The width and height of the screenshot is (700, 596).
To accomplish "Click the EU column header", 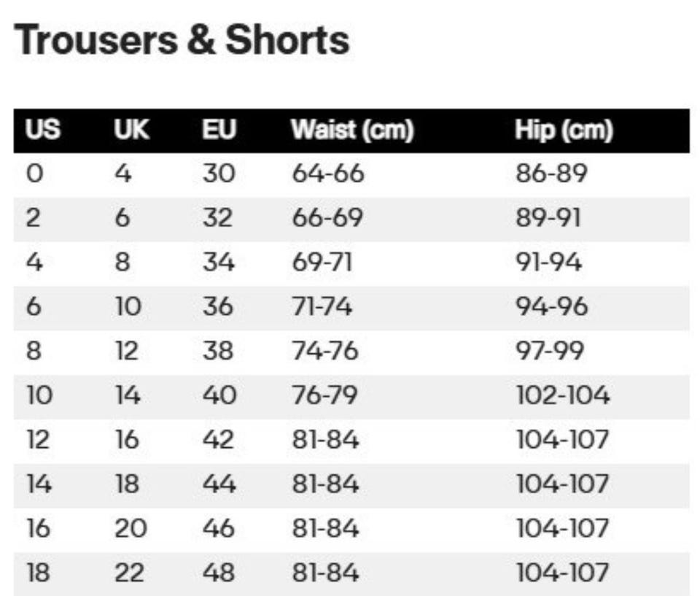I will coord(219,131).
